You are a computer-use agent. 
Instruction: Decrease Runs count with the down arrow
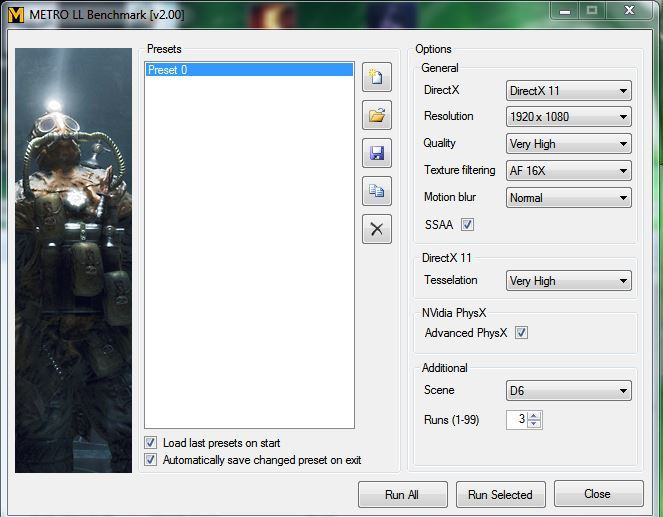pyautogui.click(x=534, y=424)
